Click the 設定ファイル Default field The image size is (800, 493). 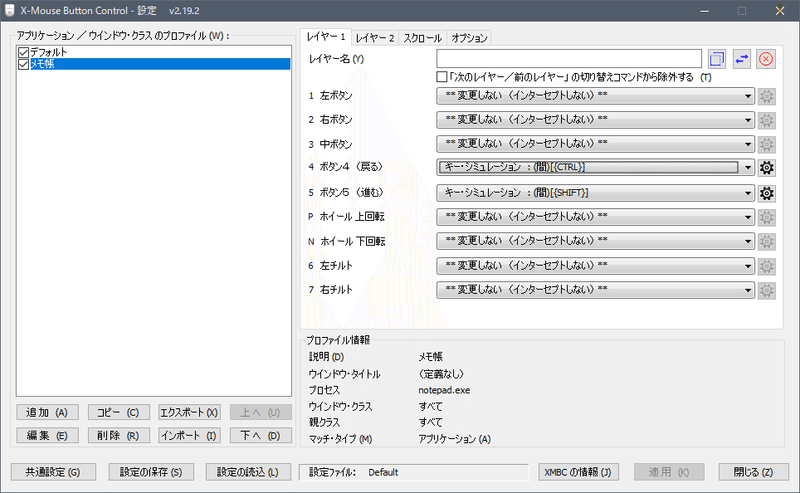tap(413, 472)
